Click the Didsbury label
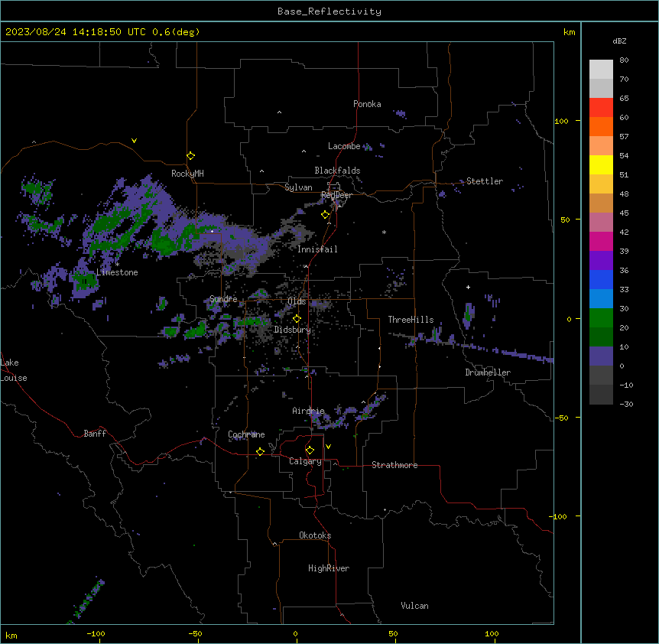659x644 pixels. coord(293,330)
